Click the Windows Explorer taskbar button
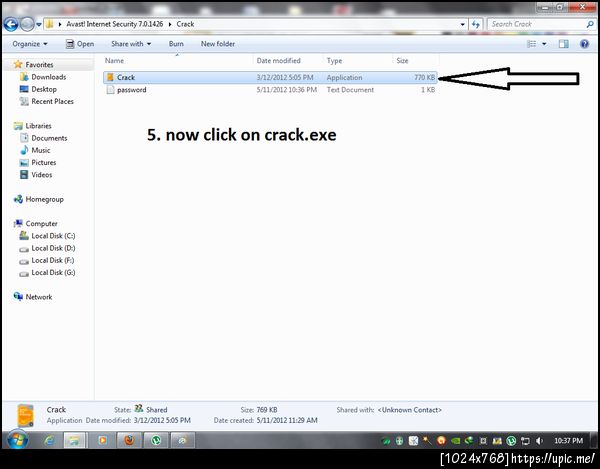Image resolution: width=600 pixels, height=469 pixels. tap(74, 441)
